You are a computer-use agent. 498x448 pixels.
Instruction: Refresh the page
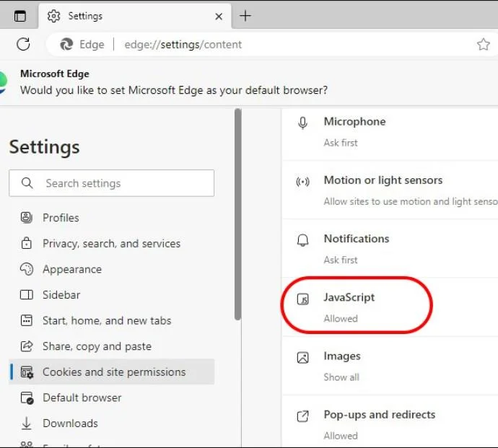(23, 44)
